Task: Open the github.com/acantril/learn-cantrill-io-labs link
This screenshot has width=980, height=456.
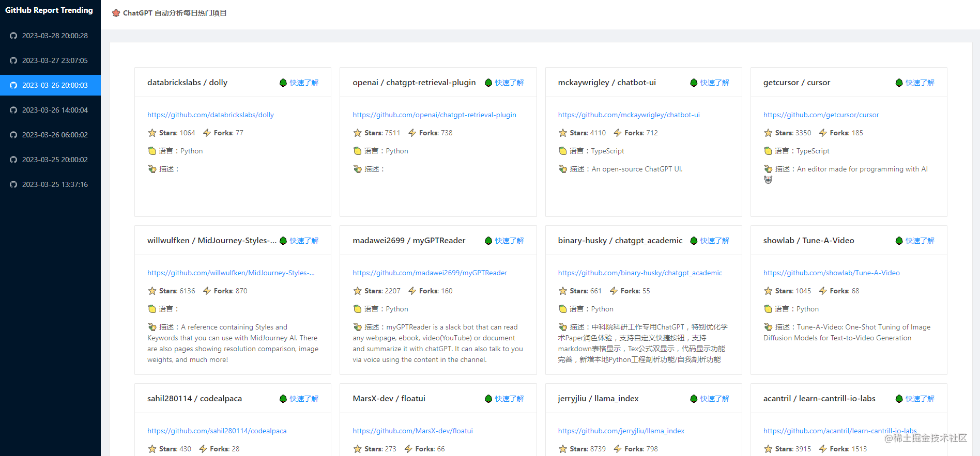Action: click(840, 431)
